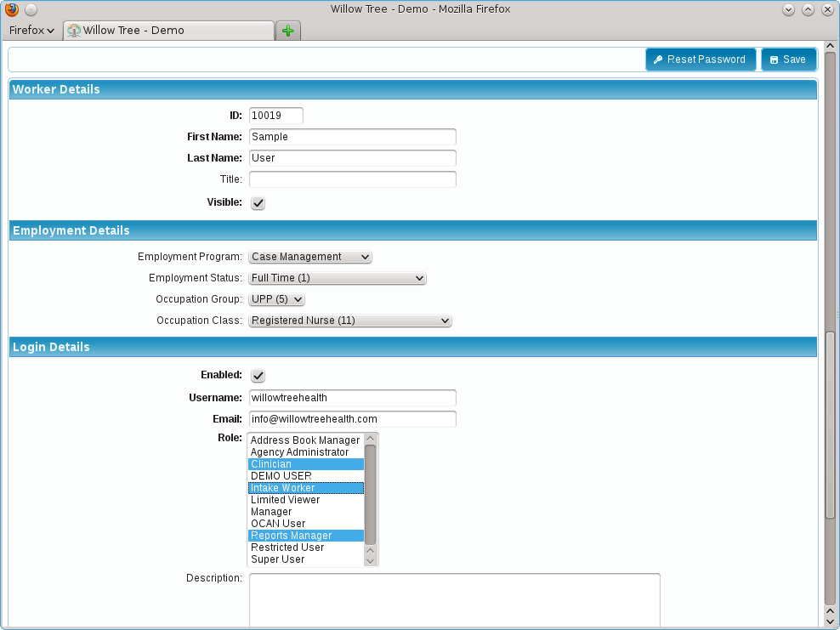This screenshot has height=630, width=840.
Task: Click the Role list scrollbar thumb
Action: pos(370,495)
